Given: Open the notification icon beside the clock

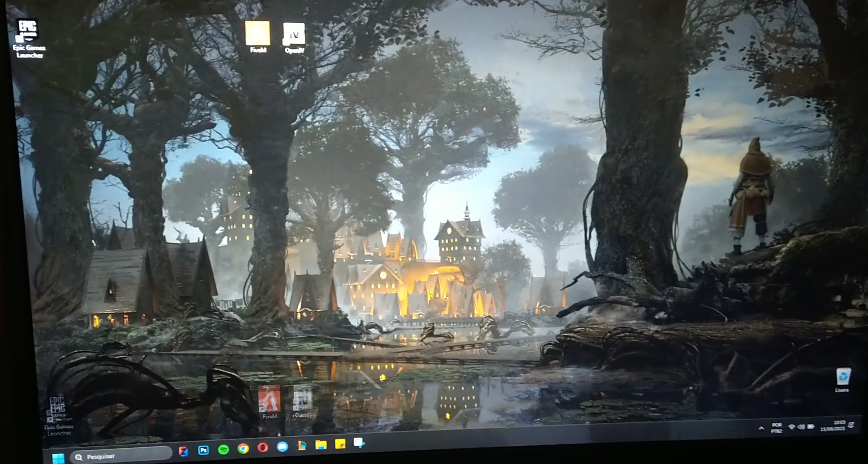Looking at the screenshot, I should [852, 425].
